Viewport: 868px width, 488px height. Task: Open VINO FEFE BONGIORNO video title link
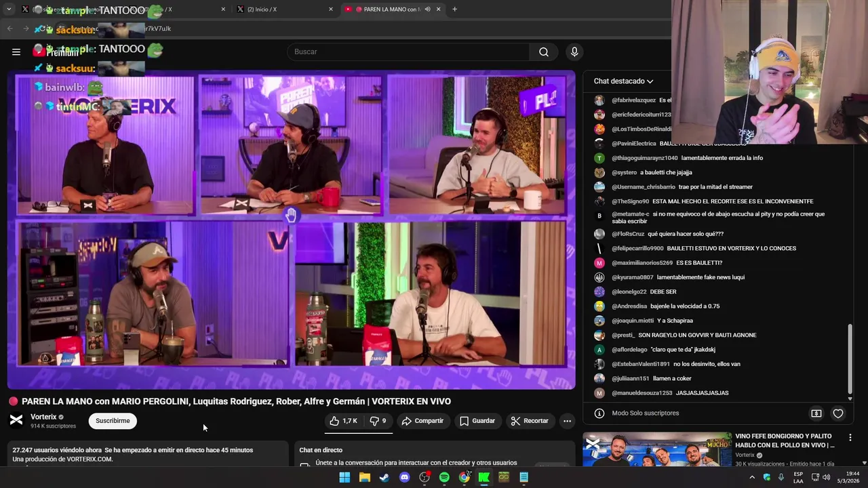(x=785, y=441)
